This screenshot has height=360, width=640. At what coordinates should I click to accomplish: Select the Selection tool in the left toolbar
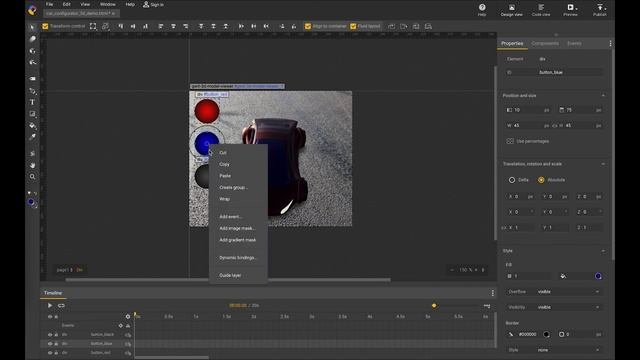pos(32,27)
